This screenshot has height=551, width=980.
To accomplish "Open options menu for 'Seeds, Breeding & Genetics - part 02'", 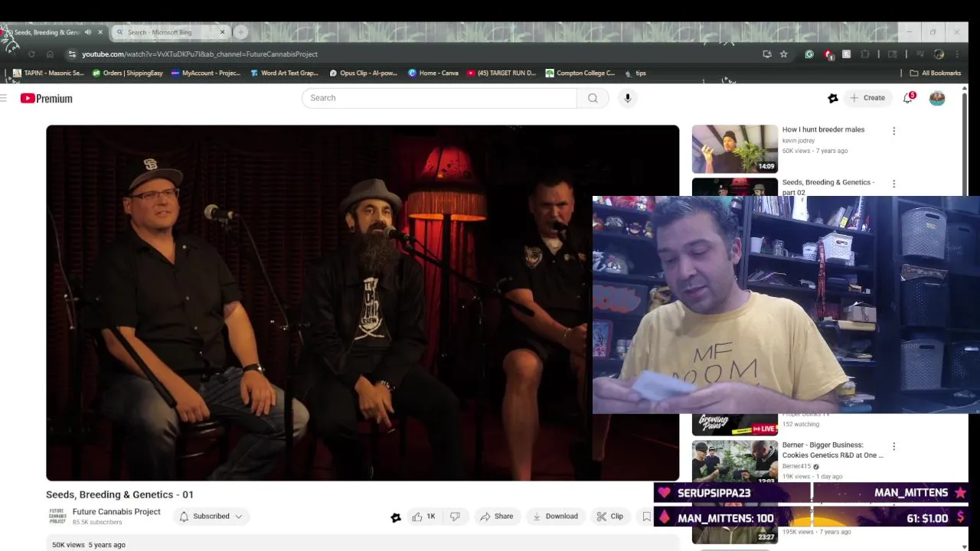I will coord(893,184).
